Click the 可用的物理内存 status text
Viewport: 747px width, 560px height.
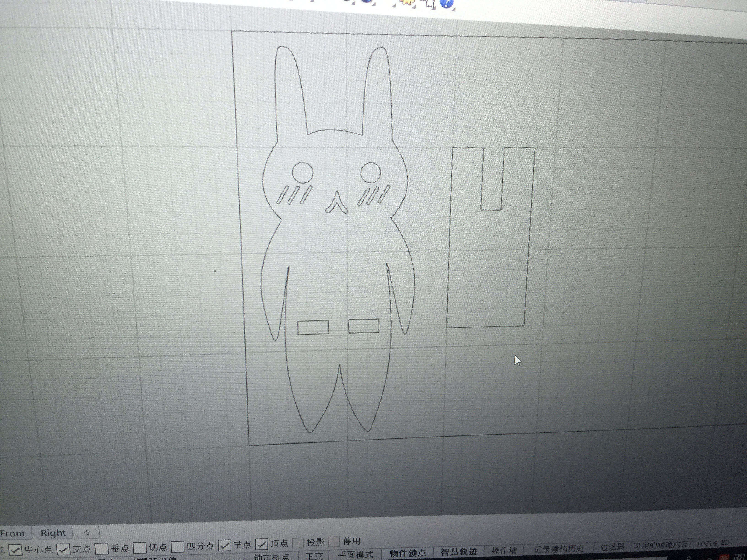[681, 544]
